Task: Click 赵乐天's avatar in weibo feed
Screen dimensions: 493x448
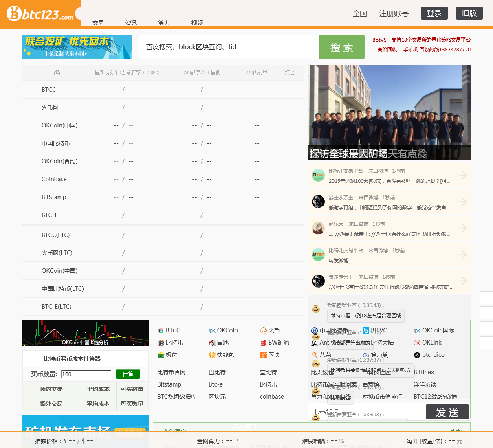Action: tap(318, 228)
